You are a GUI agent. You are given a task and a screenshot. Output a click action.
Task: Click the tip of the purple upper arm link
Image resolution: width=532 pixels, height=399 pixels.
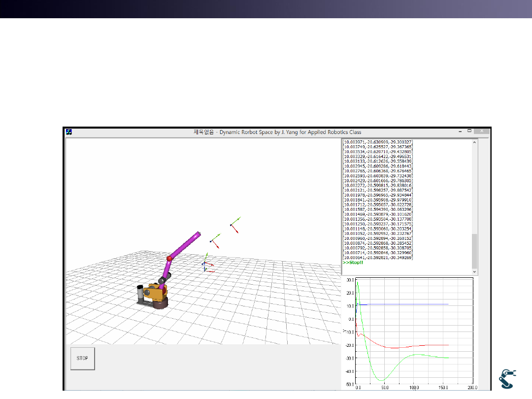(x=199, y=234)
